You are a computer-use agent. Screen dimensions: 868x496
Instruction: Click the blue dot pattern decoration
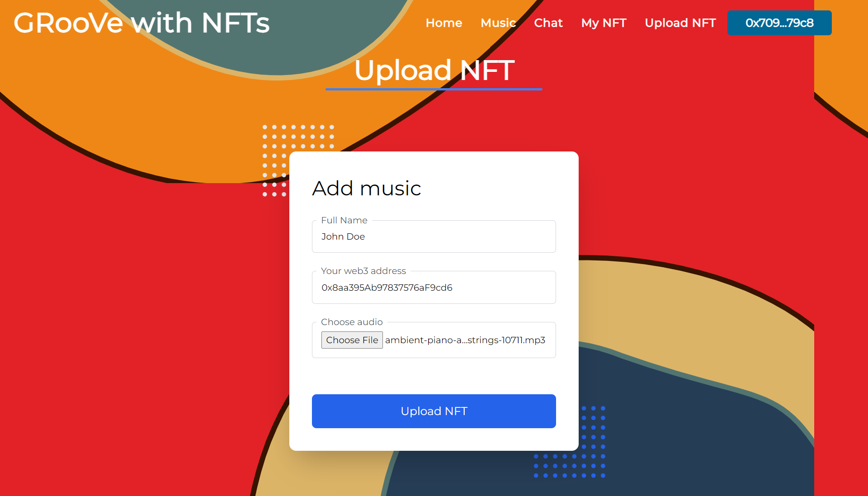(570, 466)
